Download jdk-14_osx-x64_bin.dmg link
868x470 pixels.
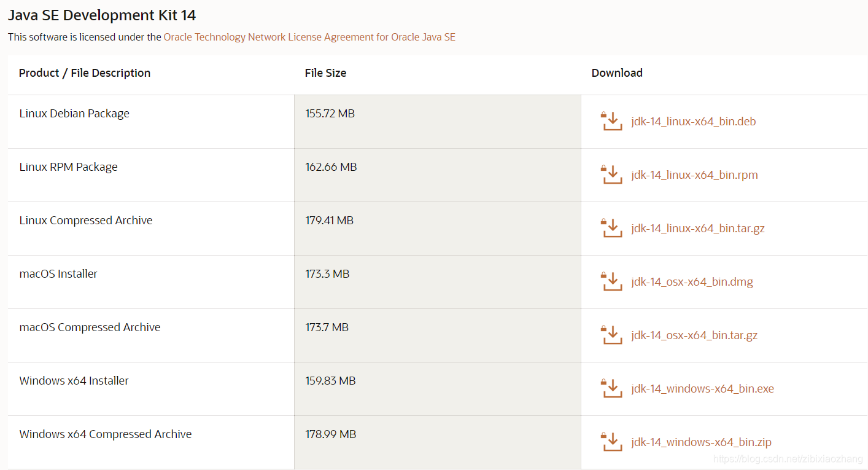692,282
